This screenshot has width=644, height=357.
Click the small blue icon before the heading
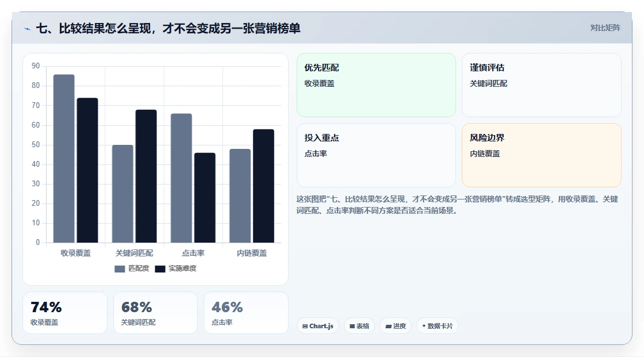tap(28, 29)
